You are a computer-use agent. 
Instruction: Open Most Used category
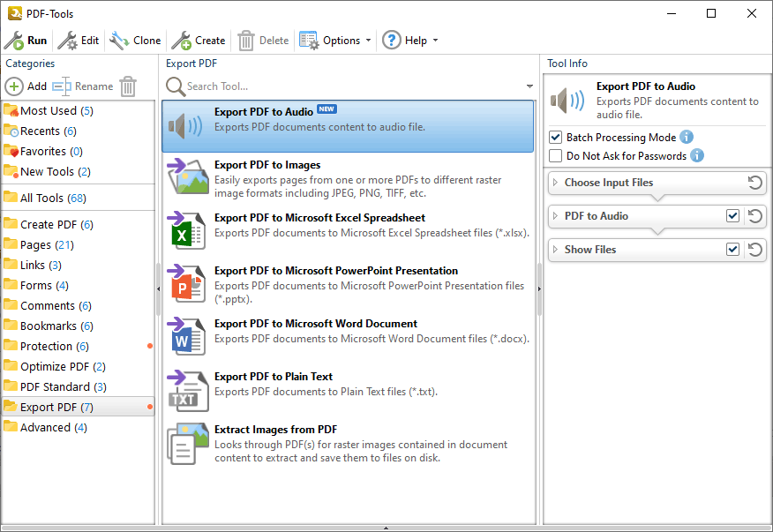78,110
